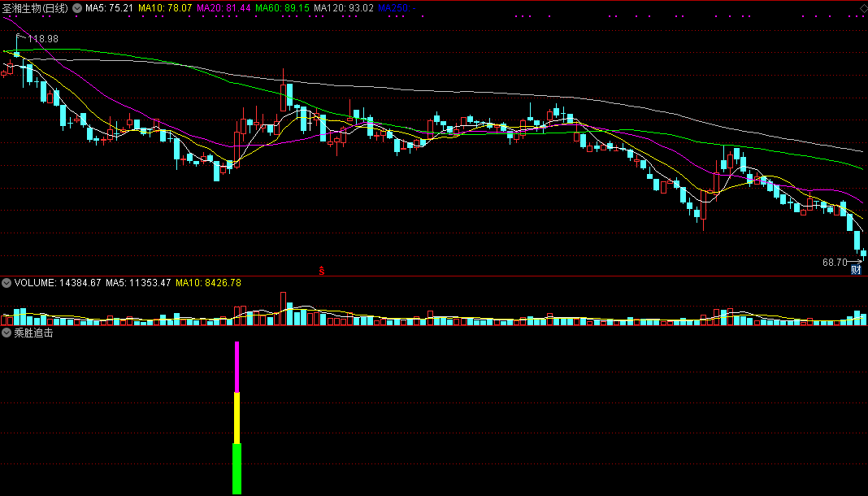Open the 乘胜追击 indicator dropdown arrow
868x496 pixels.
tap(6, 333)
